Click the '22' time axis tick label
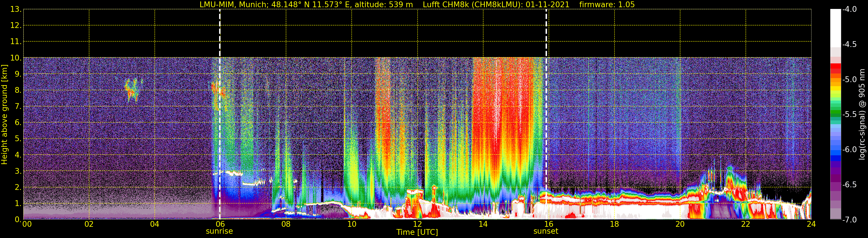868x238 pixels. pyautogui.click(x=746, y=224)
